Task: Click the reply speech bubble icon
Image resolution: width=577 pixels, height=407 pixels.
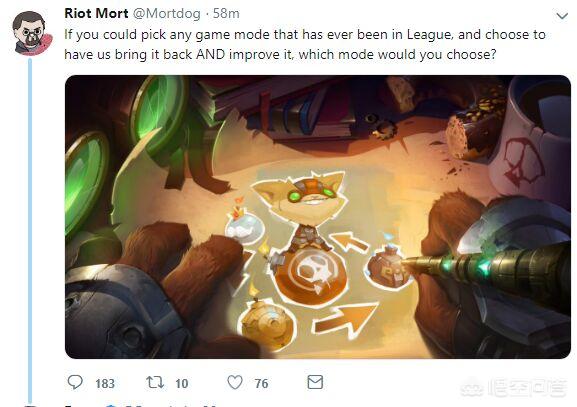Action: [75, 382]
